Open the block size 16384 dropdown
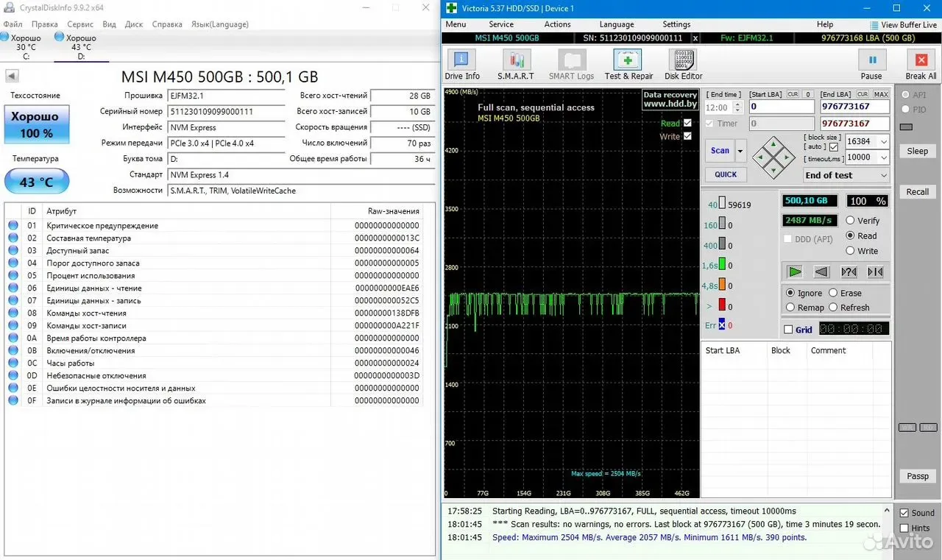The image size is (942, 560). pyautogui.click(x=884, y=141)
